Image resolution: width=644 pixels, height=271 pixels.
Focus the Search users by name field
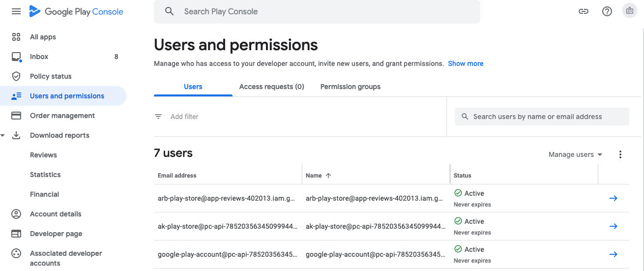pos(542,117)
